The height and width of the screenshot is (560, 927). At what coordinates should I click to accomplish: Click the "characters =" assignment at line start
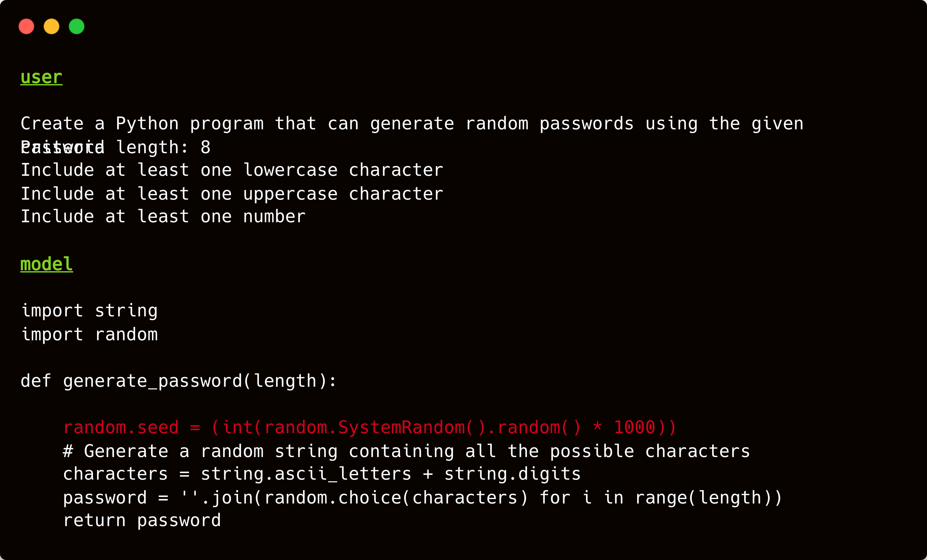click(115, 474)
